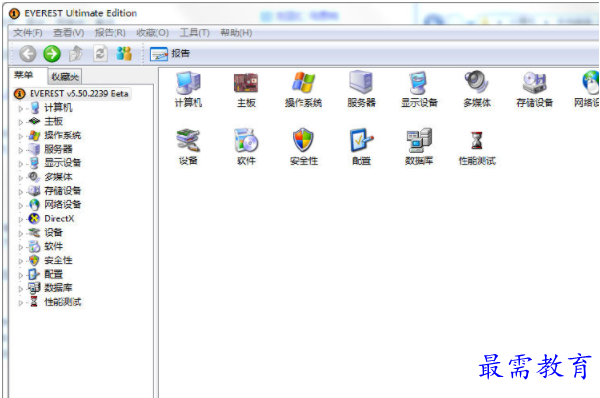Screen dimensions: 600x398
Task: Expand the 主板 tree node
Action: 20,122
